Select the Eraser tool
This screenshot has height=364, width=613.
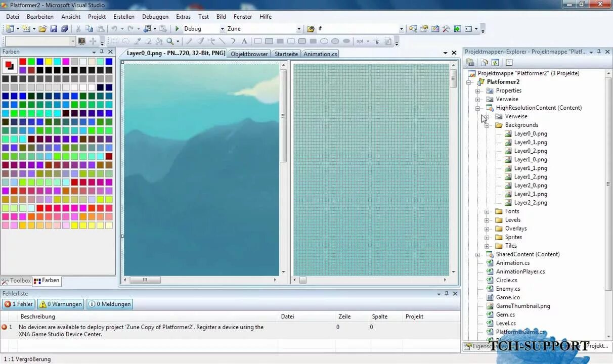pos(148,41)
